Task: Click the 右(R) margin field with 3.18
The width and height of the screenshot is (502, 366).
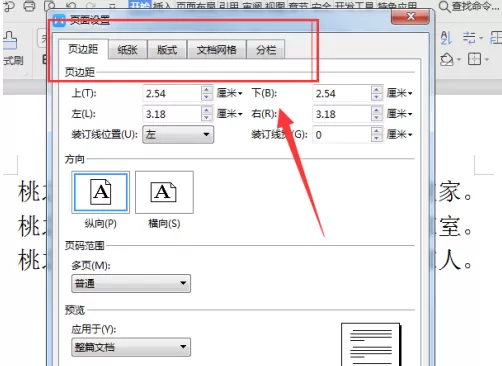Action: [342, 114]
